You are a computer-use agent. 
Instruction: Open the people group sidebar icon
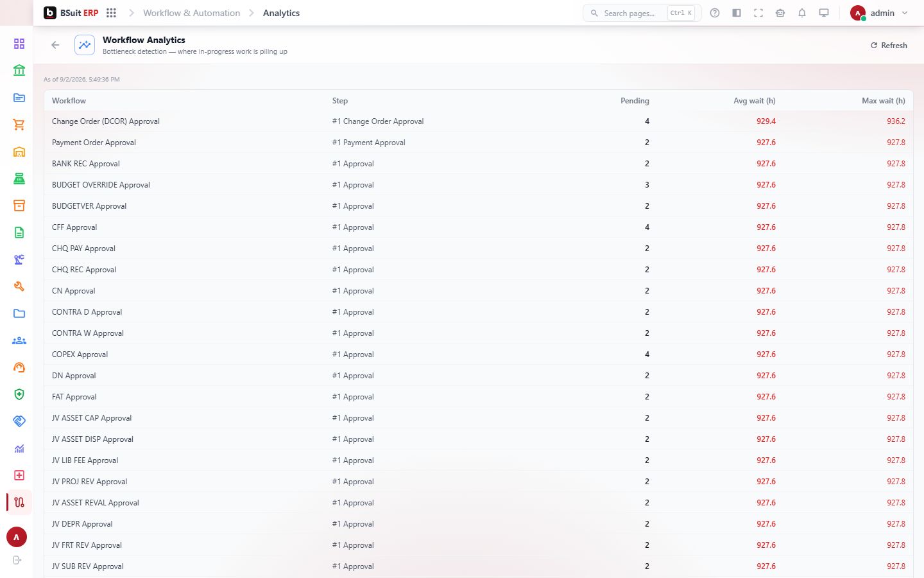click(x=19, y=340)
